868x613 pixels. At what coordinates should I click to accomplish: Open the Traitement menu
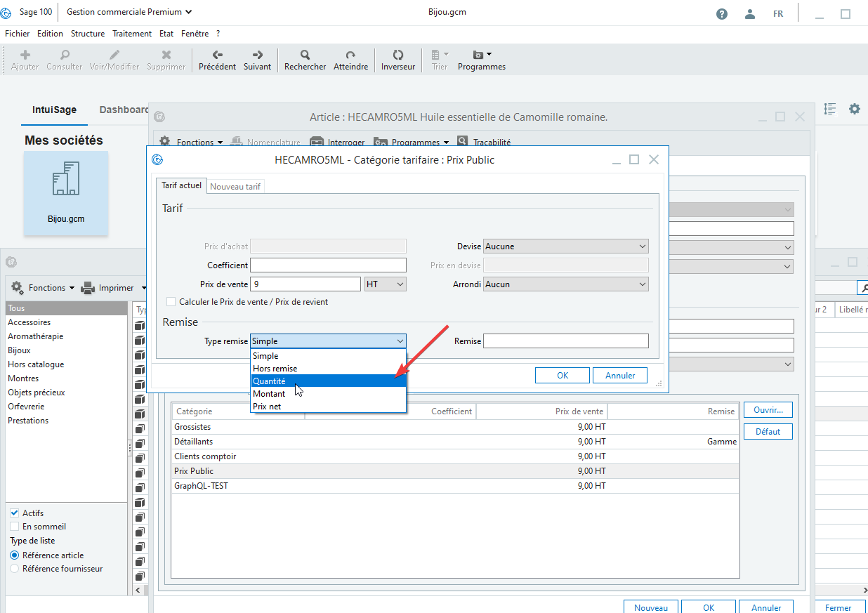coord(132,34)
